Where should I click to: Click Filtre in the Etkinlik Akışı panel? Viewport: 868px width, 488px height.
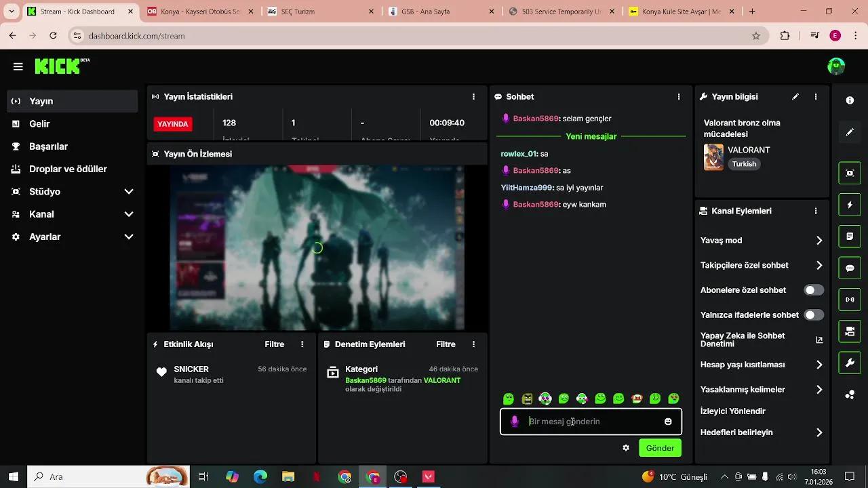[x=274, y=344]
